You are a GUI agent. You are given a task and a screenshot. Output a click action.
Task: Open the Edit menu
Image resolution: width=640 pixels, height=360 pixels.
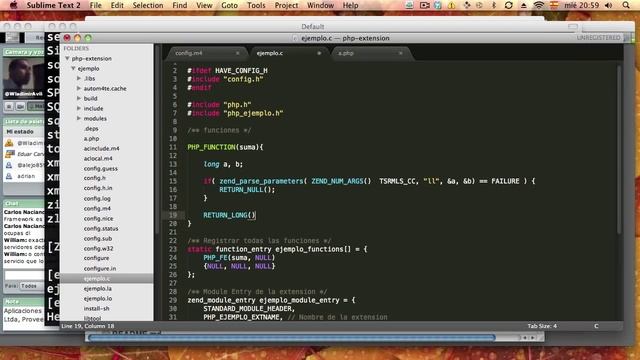[x=117, y=5]
